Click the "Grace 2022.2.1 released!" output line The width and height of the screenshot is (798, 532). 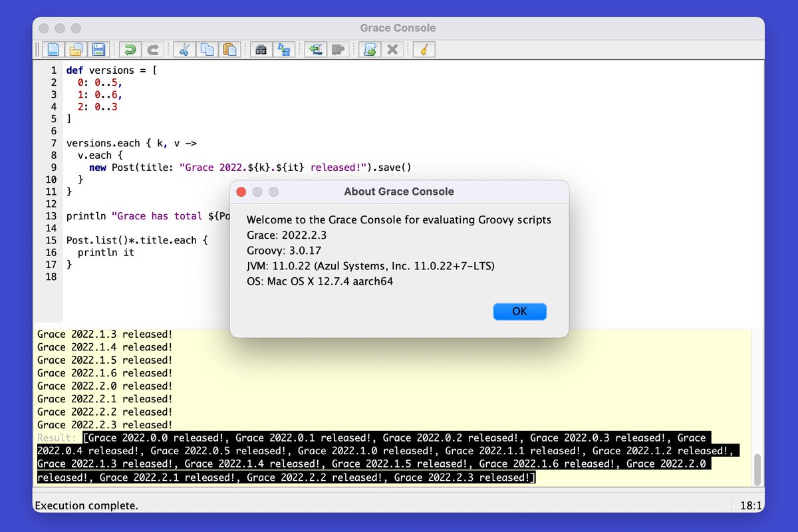105,399
